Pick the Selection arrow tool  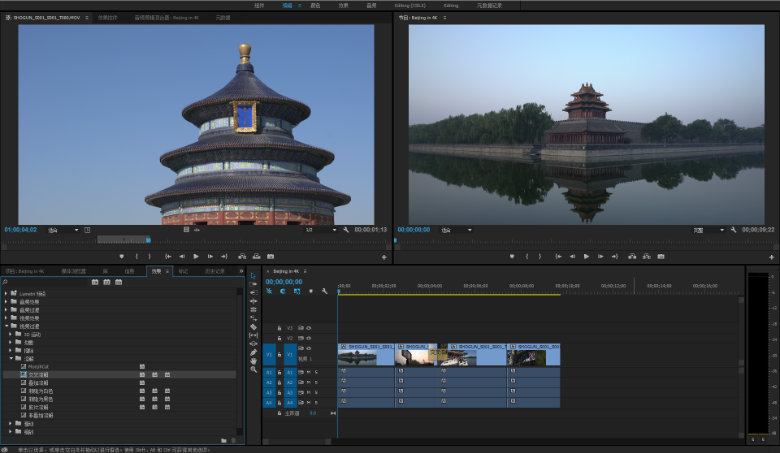point(253,275)
